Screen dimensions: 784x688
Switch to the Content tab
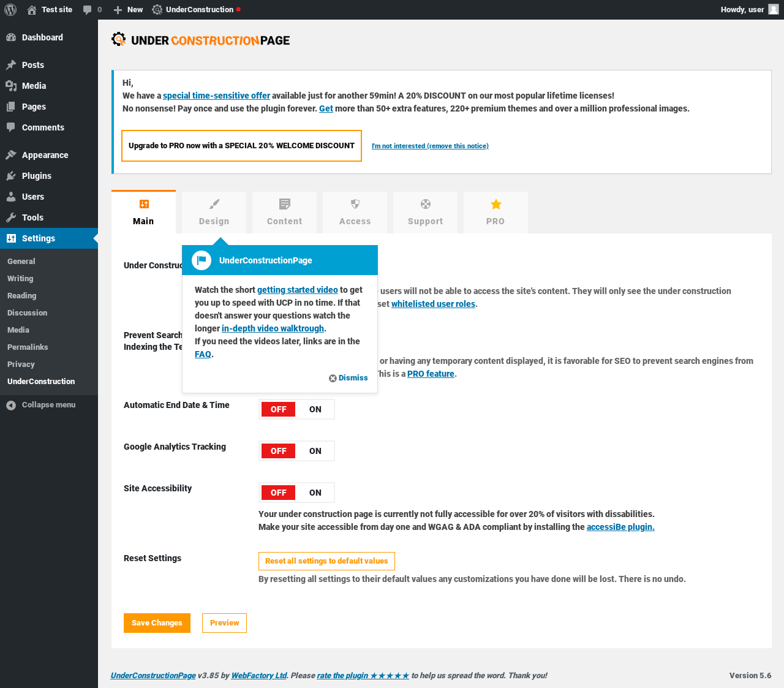point(284,213)
